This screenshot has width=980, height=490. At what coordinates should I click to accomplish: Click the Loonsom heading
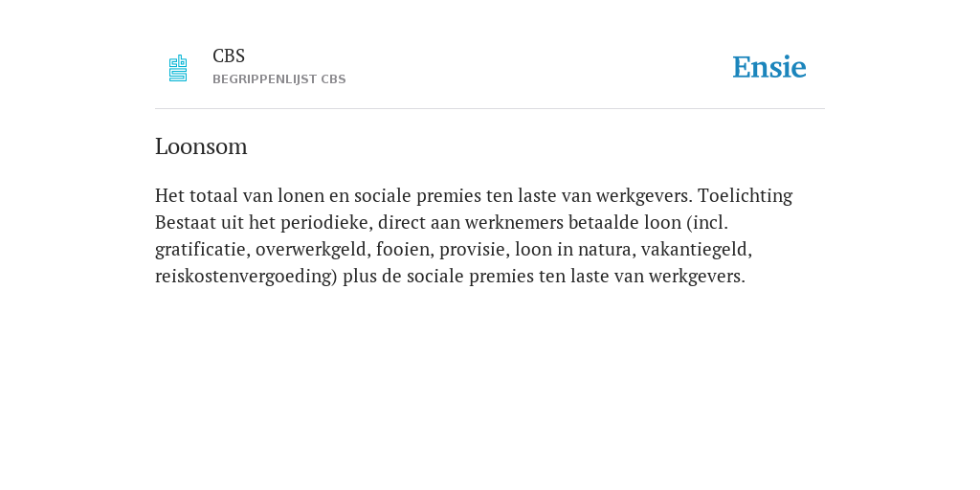pyautogui.click(x=201, y=146)
